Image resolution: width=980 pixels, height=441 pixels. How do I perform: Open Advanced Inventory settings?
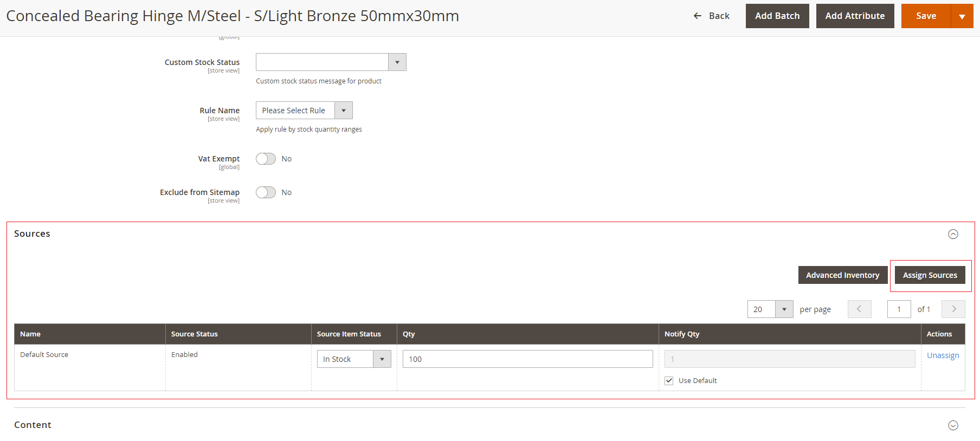tap(842, 275)
